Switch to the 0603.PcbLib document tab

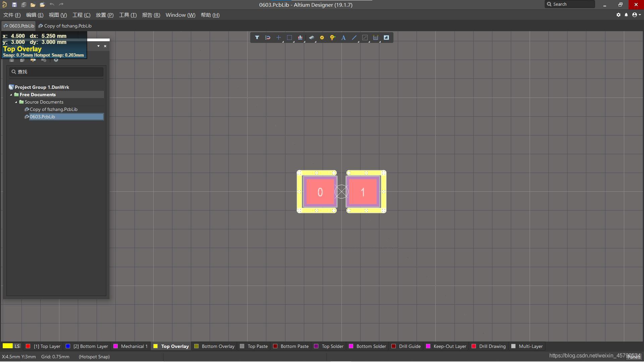click(19, 26)
